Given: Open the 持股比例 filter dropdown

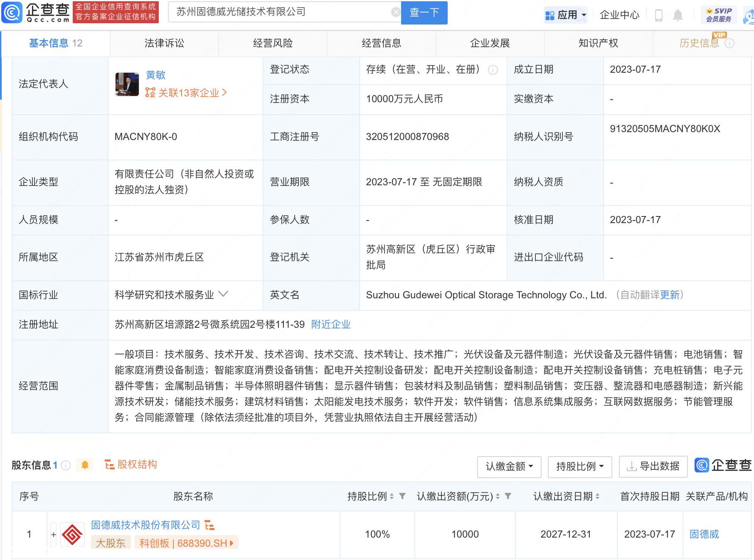Looking at the screenshot, I should [x=580, y=467].
